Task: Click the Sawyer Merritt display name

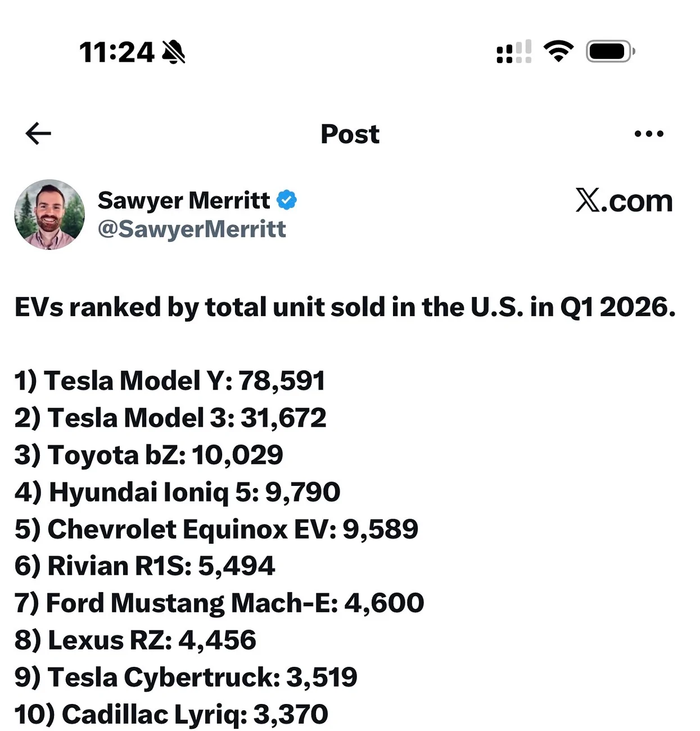Action: click(x=184, y=200)
